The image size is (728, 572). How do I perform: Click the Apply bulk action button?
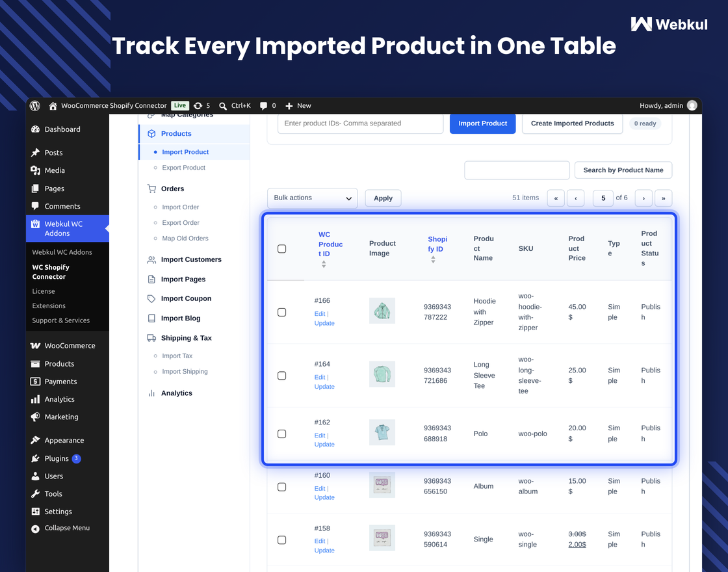click(x=383, y=198)
